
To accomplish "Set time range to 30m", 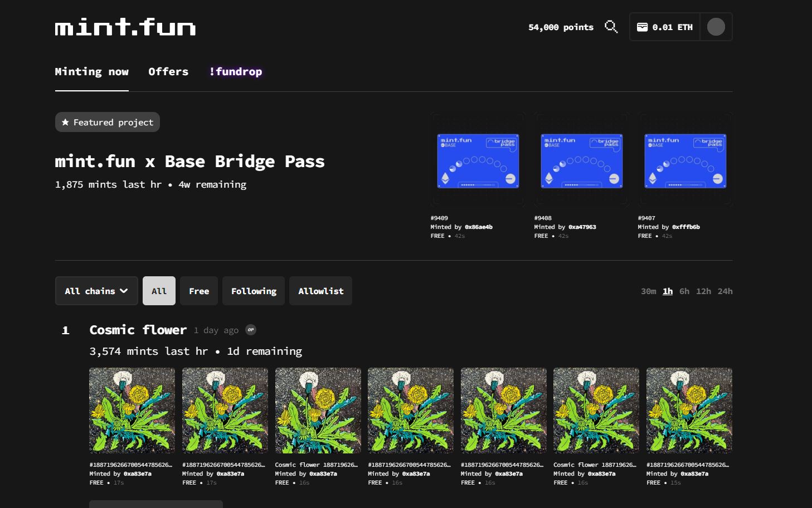I will coord(648,291).
